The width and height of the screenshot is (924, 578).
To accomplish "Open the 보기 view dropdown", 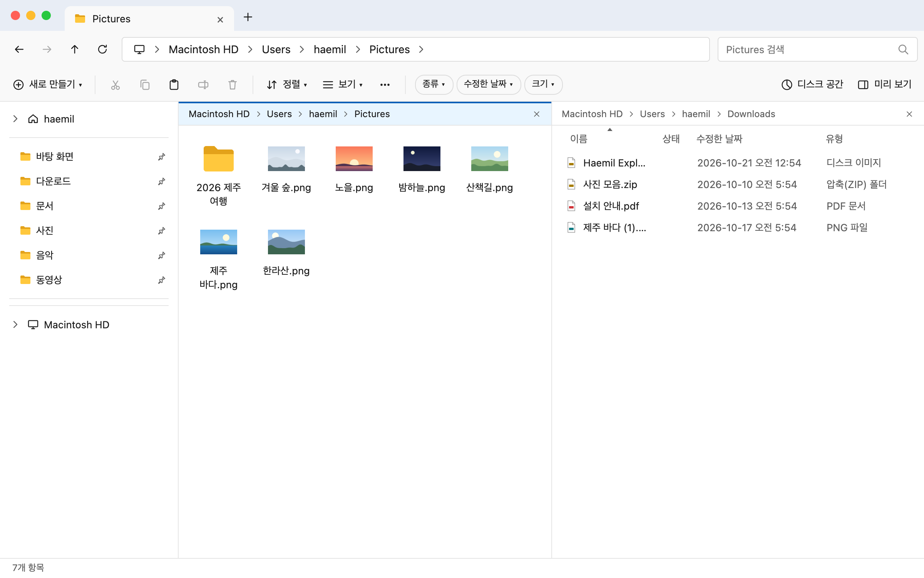I will pyautogui.click(x=343, y=84).
